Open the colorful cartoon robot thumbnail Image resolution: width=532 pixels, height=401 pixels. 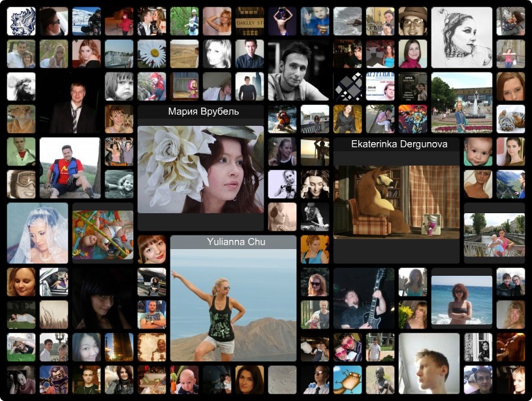pyautogui.click(x=413, y=119)
